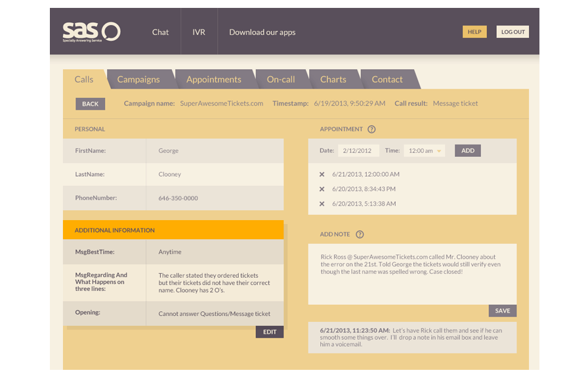Click Download our apps in the header
Viewport: 588px width, 381px height.
262,31
